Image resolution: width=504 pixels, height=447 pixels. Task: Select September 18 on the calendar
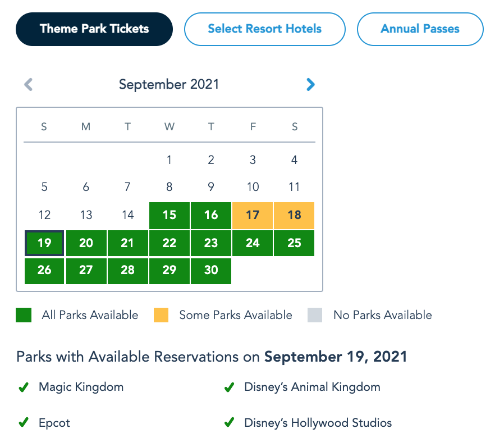click(294, 216)
